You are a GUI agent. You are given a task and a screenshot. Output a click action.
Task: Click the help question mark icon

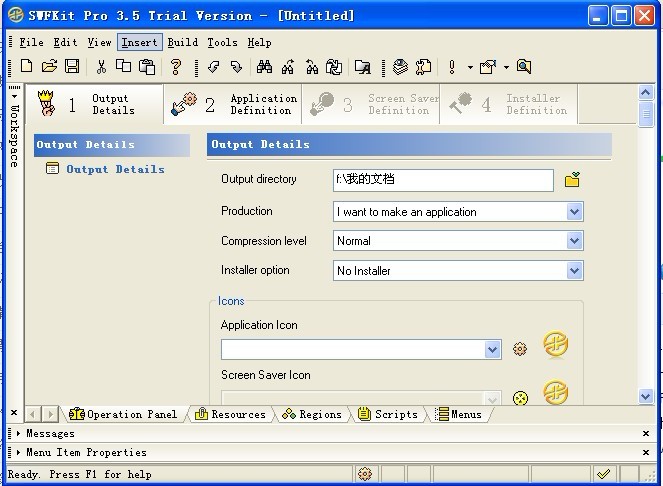[x=175, y=66]
